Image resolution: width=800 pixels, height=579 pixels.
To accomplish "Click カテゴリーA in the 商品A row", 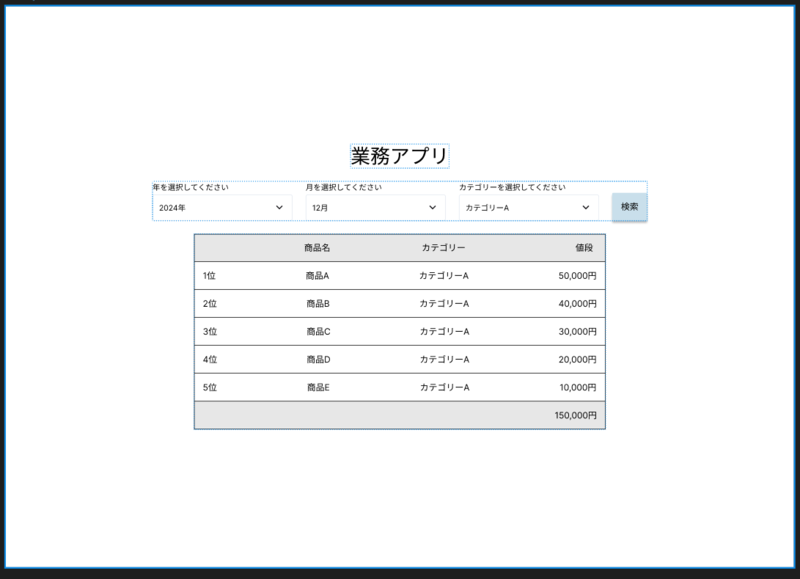I will [444, 276].
